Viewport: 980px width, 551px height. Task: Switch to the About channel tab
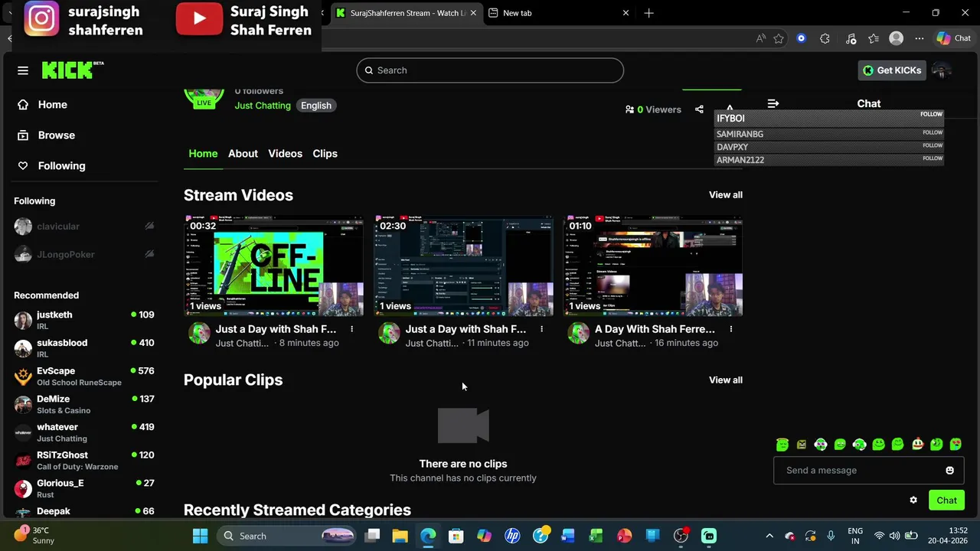click(243, 154)
